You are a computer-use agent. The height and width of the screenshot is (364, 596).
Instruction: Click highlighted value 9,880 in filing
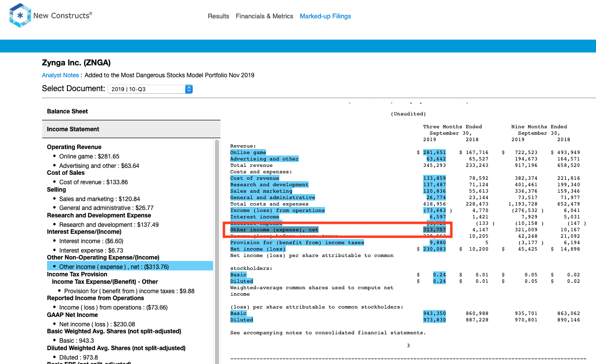tap(437, 243)
